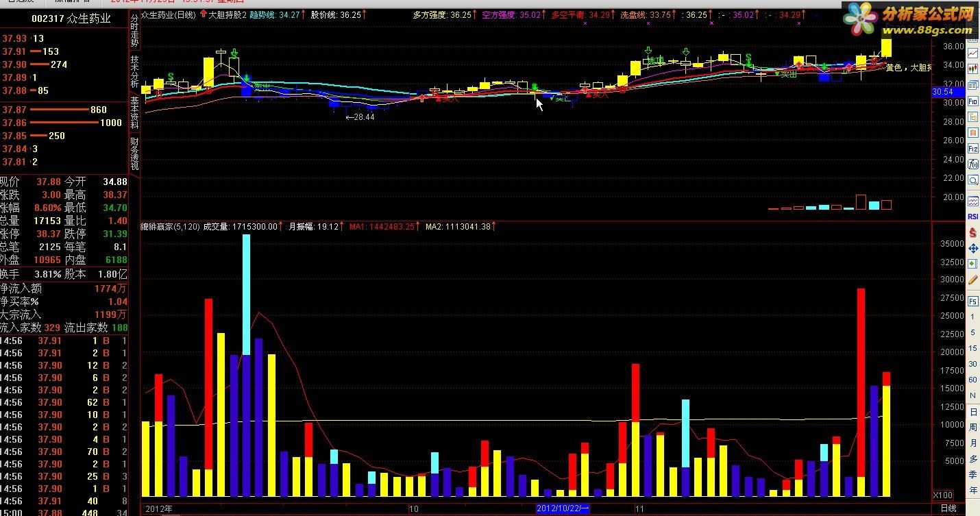980x516 pixels.
Task: Open the wavy indicator line icon
Action: (972, 201)
